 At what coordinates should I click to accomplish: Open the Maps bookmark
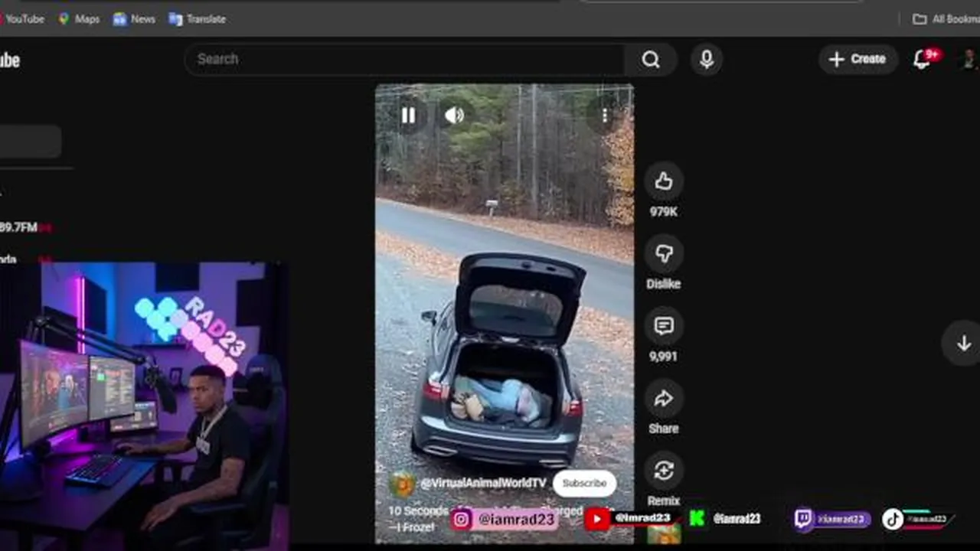[79, 19]
